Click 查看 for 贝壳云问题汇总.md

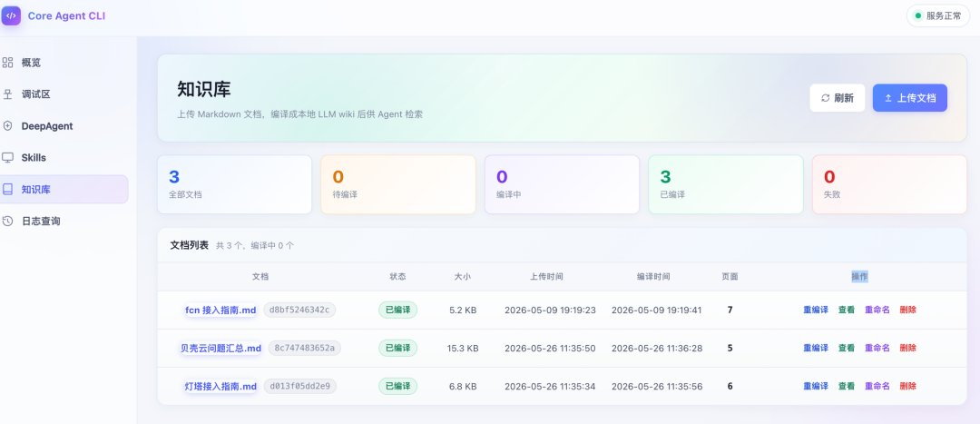pyautogui.click(x=847, y=348)
